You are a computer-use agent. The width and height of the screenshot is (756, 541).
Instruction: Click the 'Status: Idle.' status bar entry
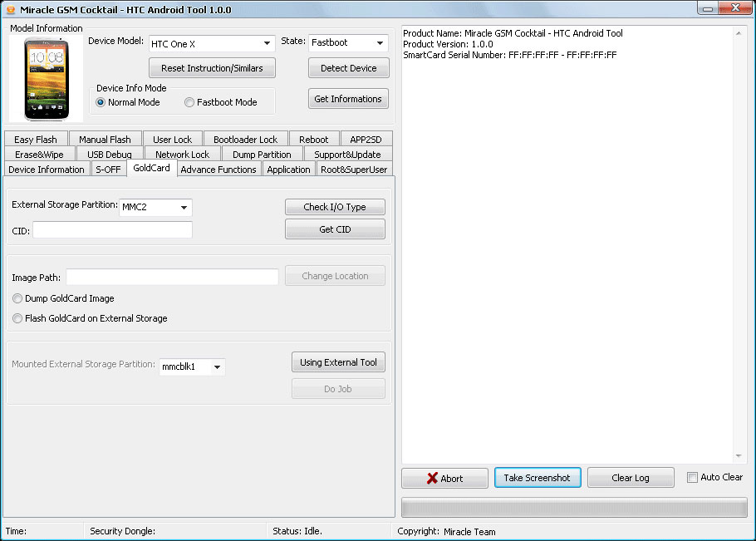[297, 531]
